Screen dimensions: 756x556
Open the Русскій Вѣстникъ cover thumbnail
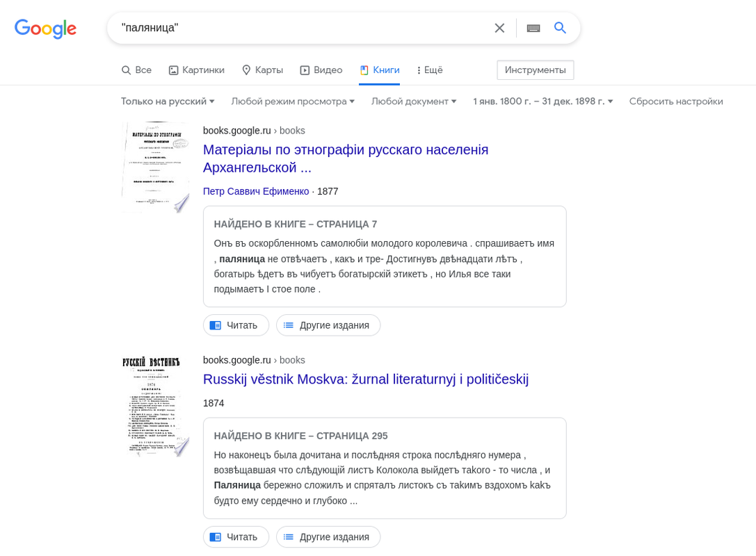(x=155, y=406)
